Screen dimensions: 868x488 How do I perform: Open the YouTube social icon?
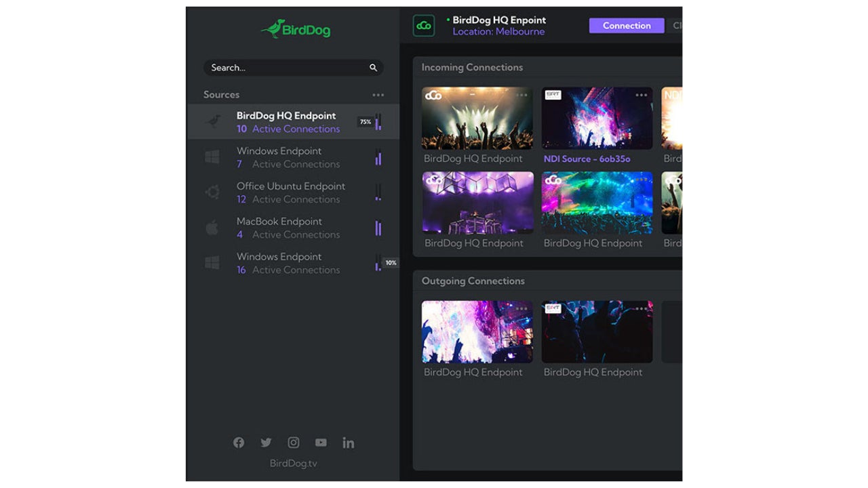[x=321, y=443]
